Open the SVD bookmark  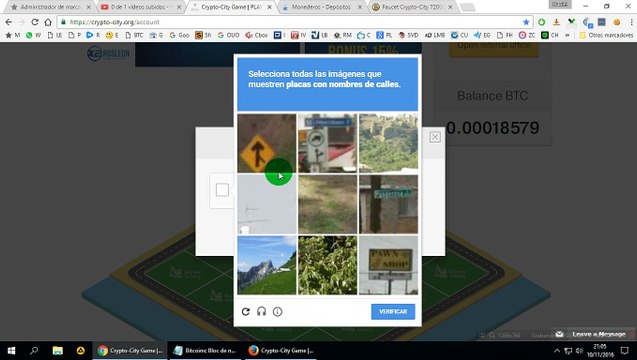(x=408, y=35)
